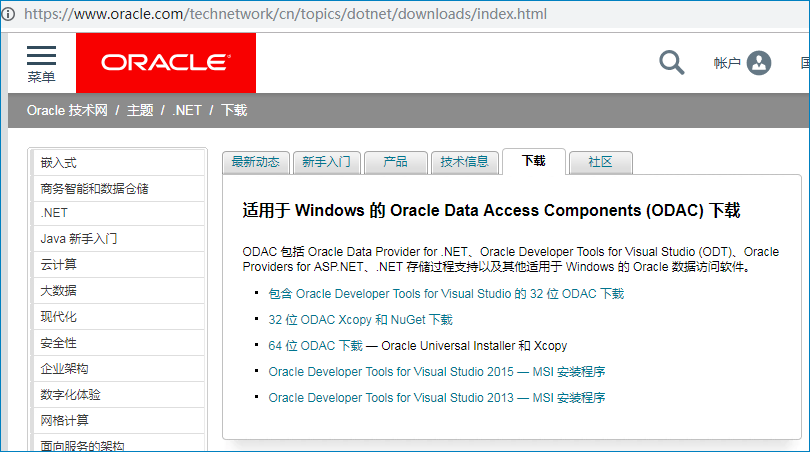Select 面向服务的架构 in sidebar
810x452 pixels.
click(x=118, y=444)
